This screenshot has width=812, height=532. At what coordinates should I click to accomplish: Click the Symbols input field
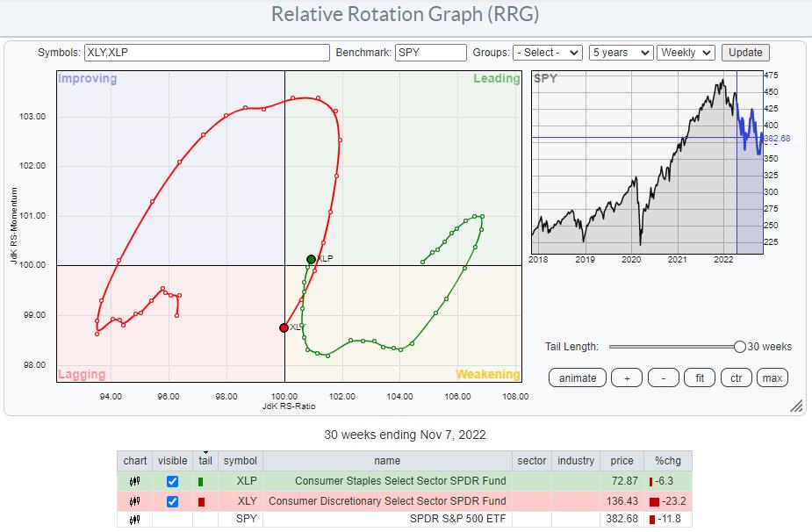pos(207,53)
